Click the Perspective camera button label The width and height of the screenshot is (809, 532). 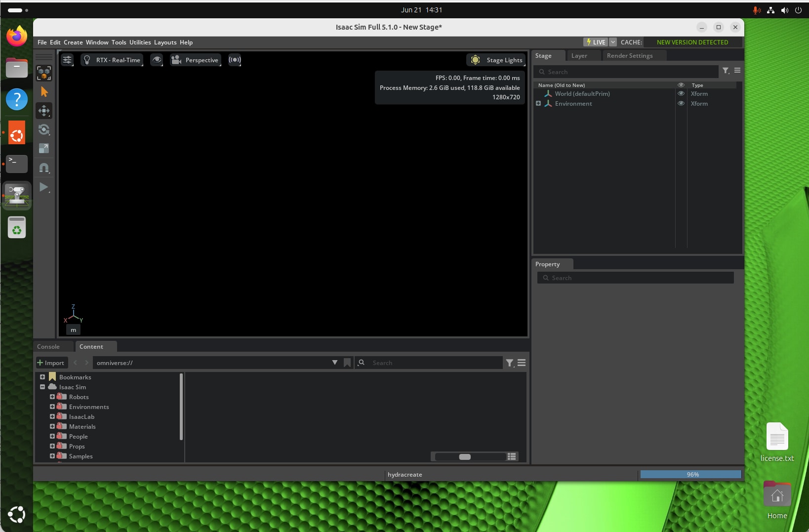(202, 60)
